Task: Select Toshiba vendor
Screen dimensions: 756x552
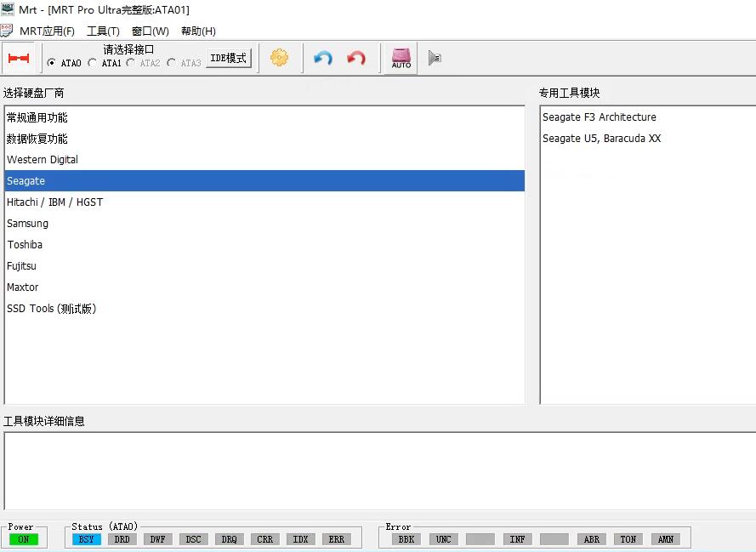Action: 264,244
